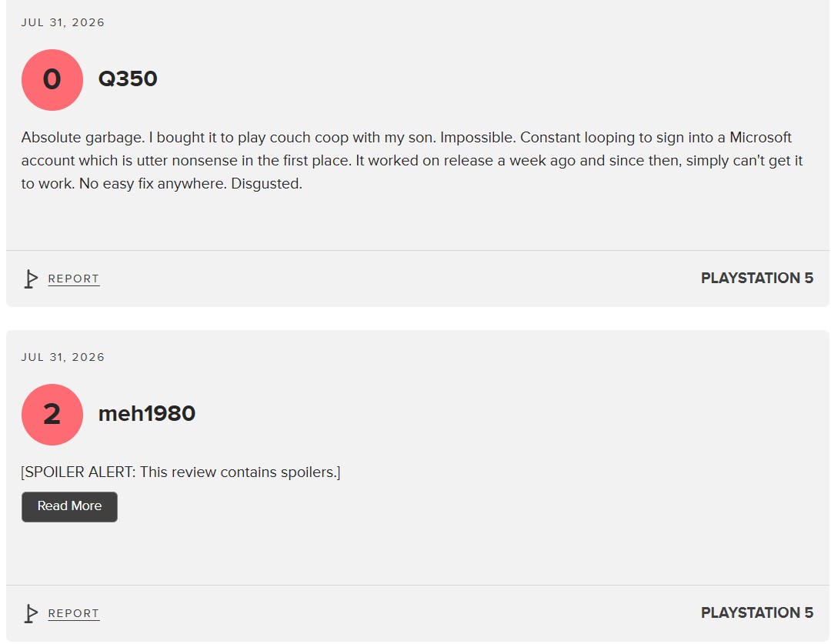Click the SPOILER ALERT notice text
Screen dimensions: 831x644
pos(181,472)
